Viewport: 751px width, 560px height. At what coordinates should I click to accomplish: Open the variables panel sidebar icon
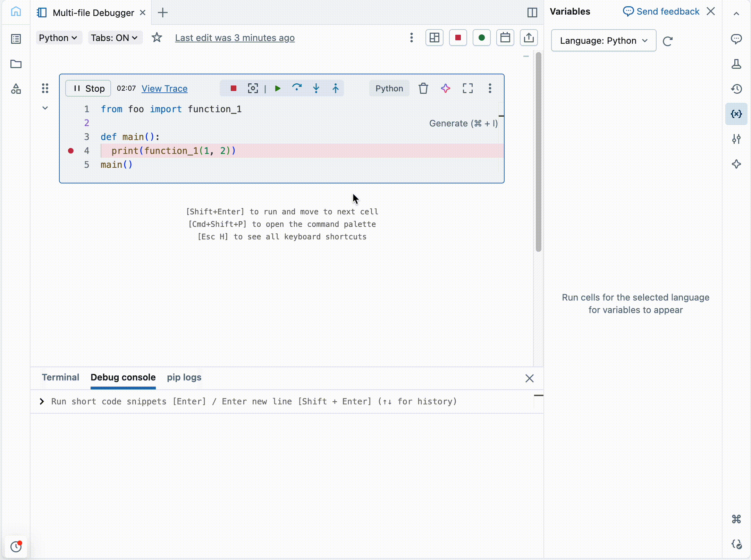click(736, 114)
